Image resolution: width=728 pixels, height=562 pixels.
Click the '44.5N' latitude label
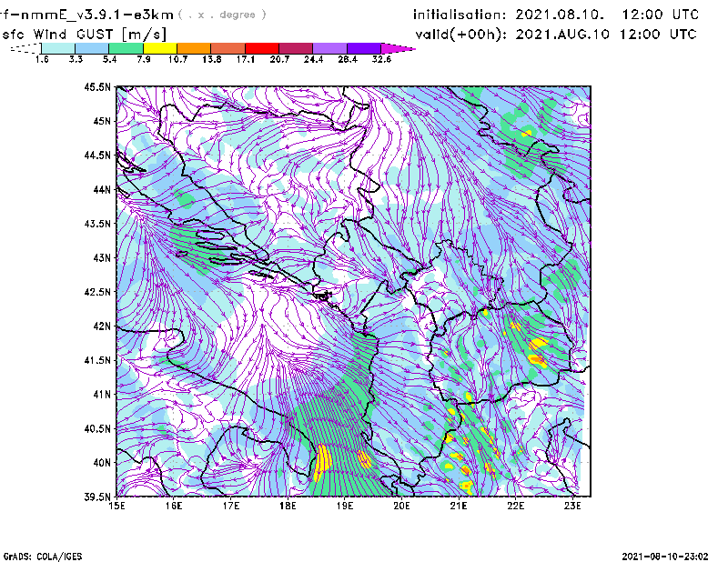pos(97,155)
